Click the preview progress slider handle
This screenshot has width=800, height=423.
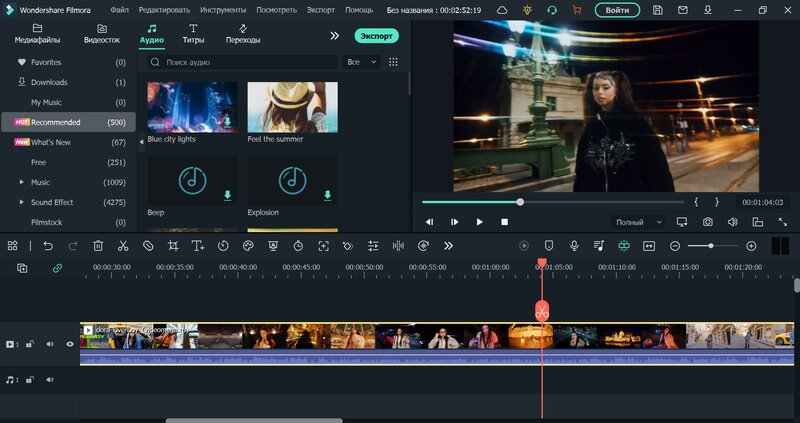pyautogui.click(x=520, y=202)
